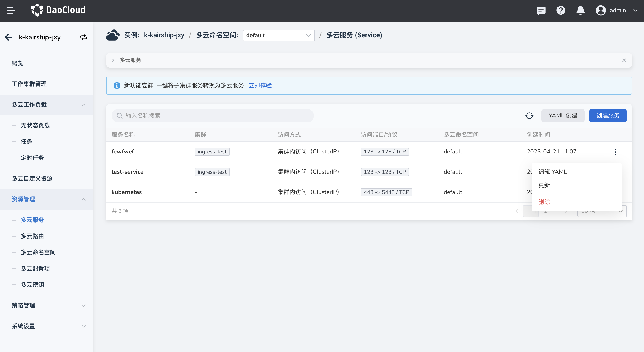Expand the 系统设置 section
The image size is (644, 352).
[x=83, y=326]
